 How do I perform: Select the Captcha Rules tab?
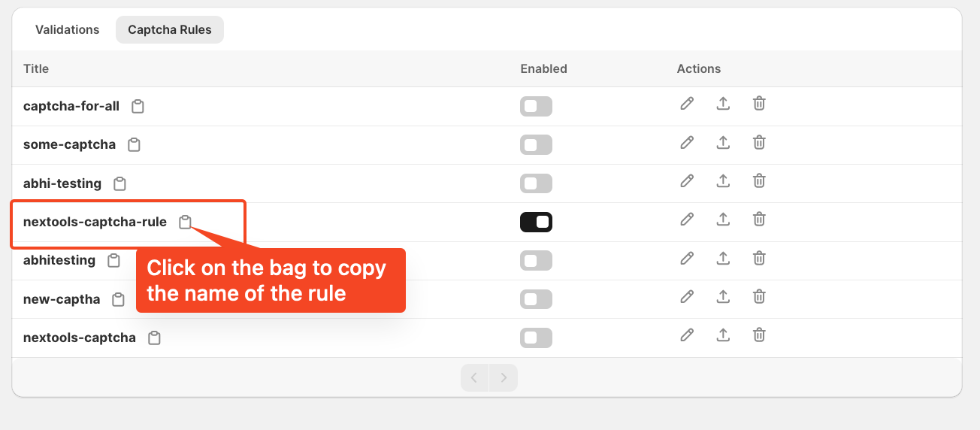click(170, 30)
